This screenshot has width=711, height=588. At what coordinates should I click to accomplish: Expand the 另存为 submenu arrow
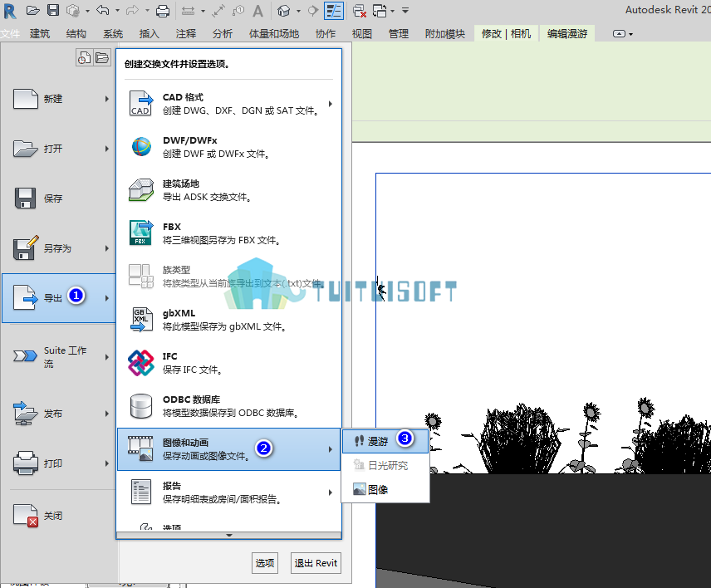point(107,248)
